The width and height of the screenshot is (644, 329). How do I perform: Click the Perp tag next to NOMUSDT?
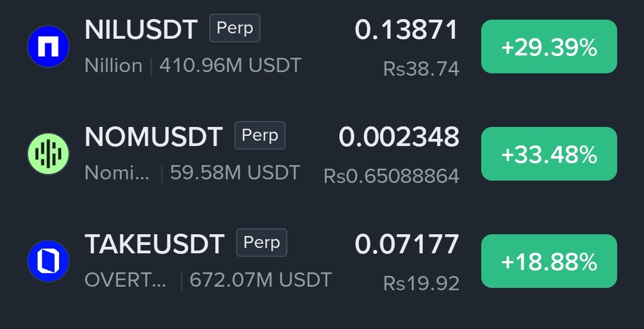click(x=260, y=135)
